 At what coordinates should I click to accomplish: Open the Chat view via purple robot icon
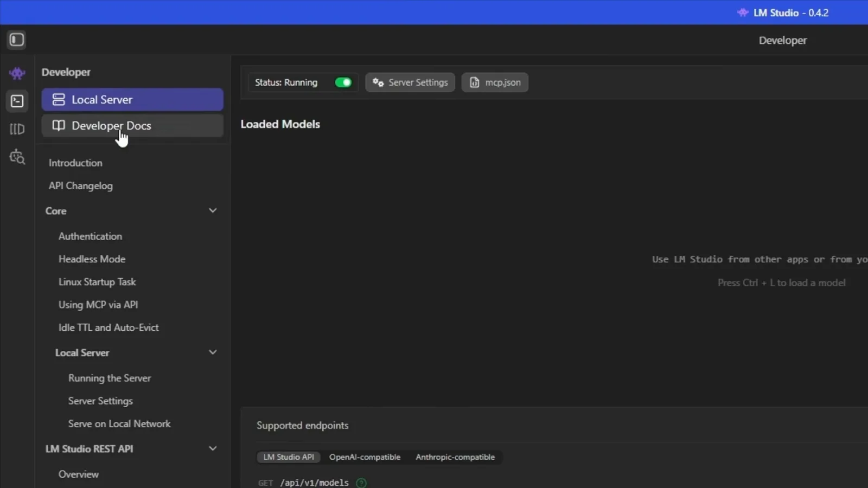(x=17, y=73)
